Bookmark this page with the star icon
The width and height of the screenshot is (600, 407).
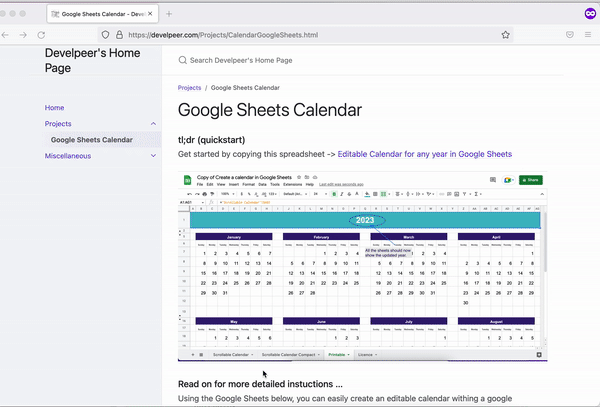(x=505, y=35)
